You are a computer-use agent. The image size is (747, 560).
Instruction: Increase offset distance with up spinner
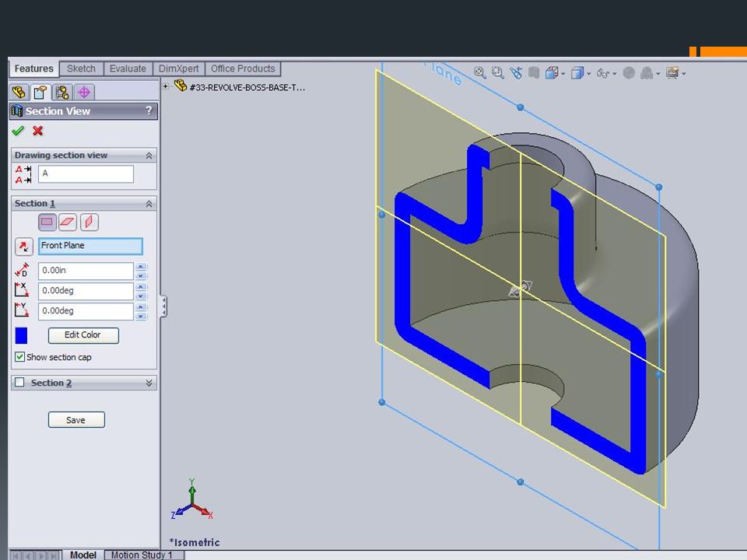pos(141,267)
